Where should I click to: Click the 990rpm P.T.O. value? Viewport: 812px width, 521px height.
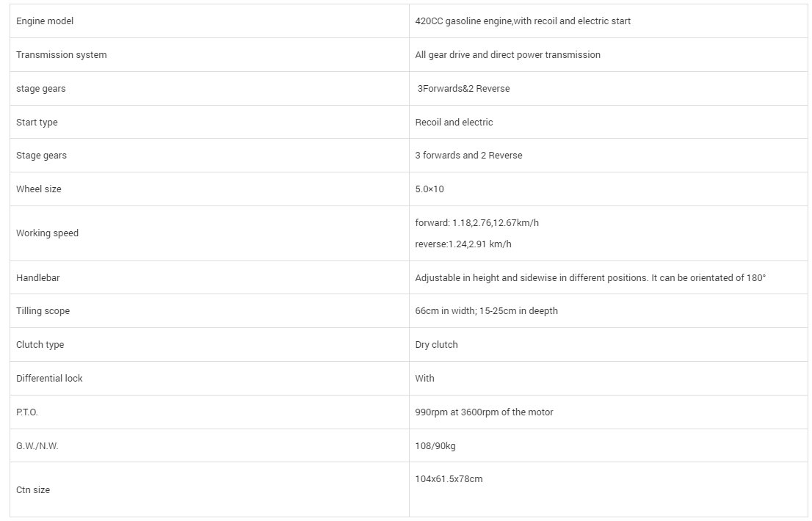(x=484, y=412)
